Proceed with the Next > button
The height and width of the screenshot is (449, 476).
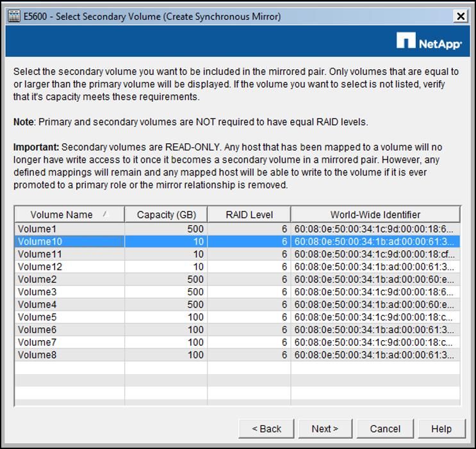[325, 429]
